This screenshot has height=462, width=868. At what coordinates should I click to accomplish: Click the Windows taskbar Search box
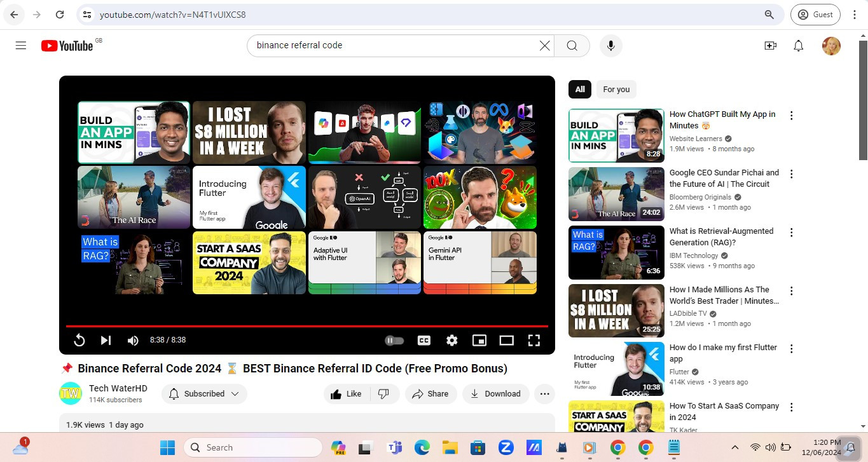253,447
